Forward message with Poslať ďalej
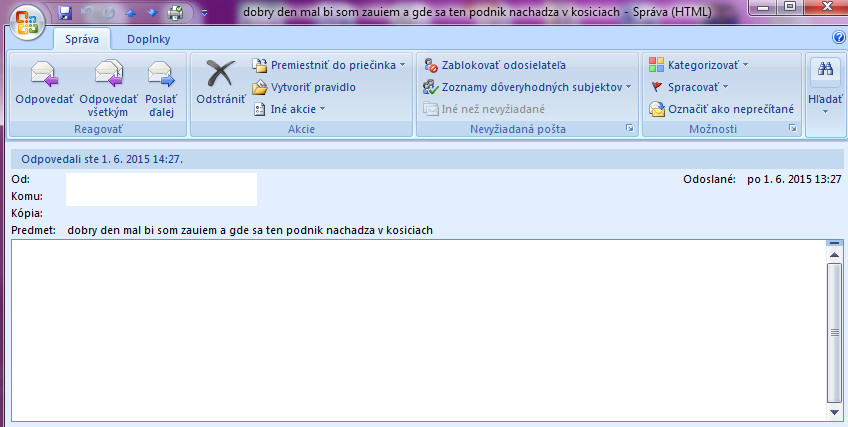This screenshot has height=427, width=848. tap(161, 89)
